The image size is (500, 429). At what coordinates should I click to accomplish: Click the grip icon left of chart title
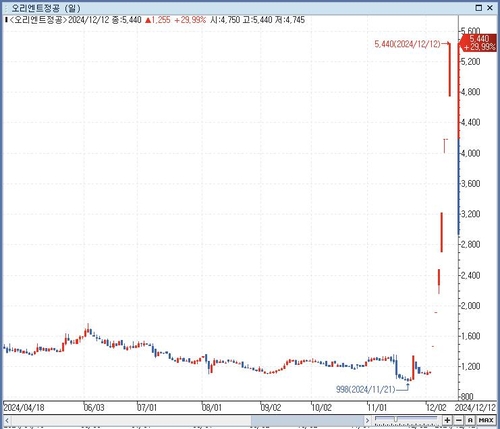click(x=5, y=8)
